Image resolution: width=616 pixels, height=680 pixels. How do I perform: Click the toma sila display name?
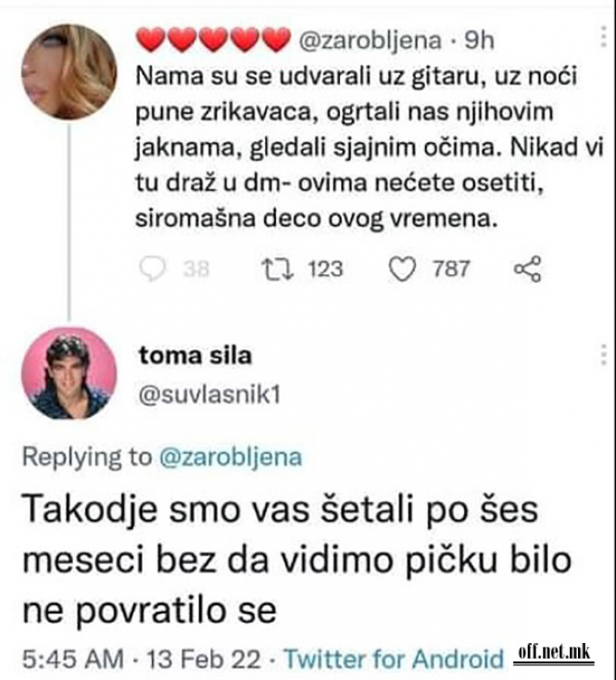click(x=194, y=356)
